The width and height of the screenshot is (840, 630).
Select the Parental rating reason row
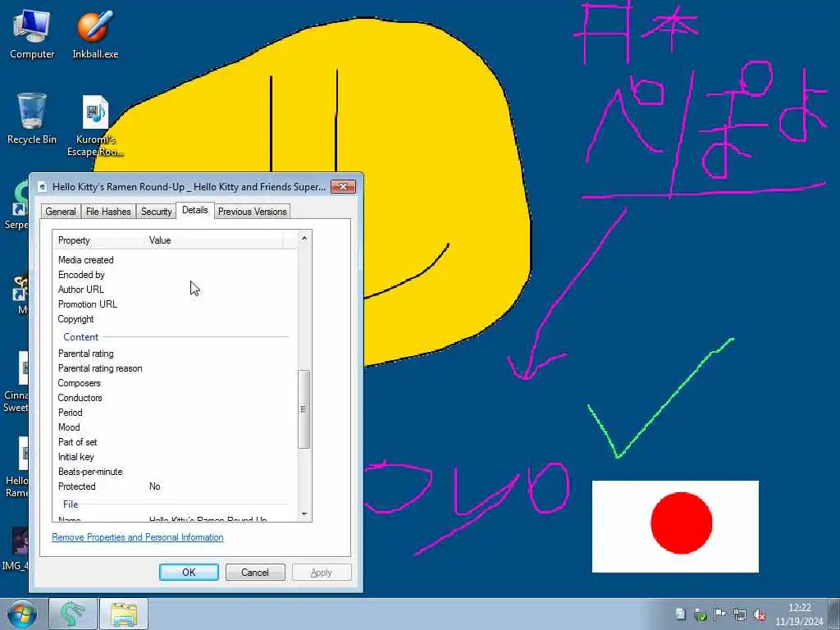pyautogui.click(x=175, y=368)
